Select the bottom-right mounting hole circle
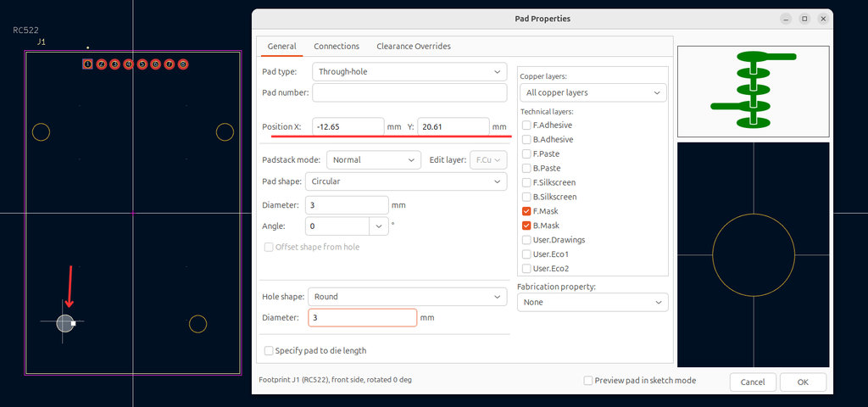 [x=198, y=324]
